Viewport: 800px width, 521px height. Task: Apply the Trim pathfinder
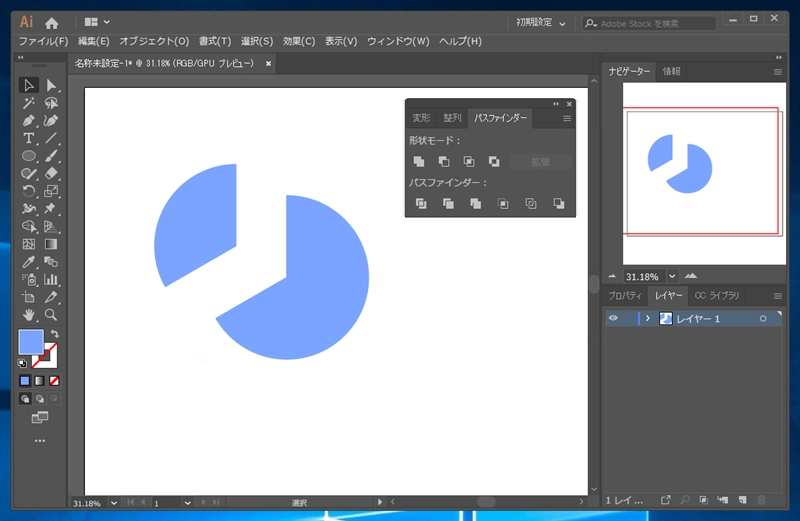tap(448, 204)
